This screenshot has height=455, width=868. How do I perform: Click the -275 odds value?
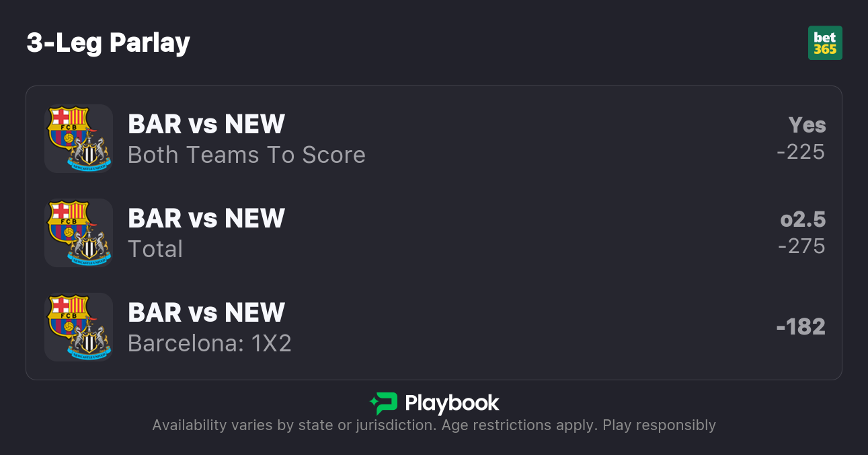pos(801,246)
